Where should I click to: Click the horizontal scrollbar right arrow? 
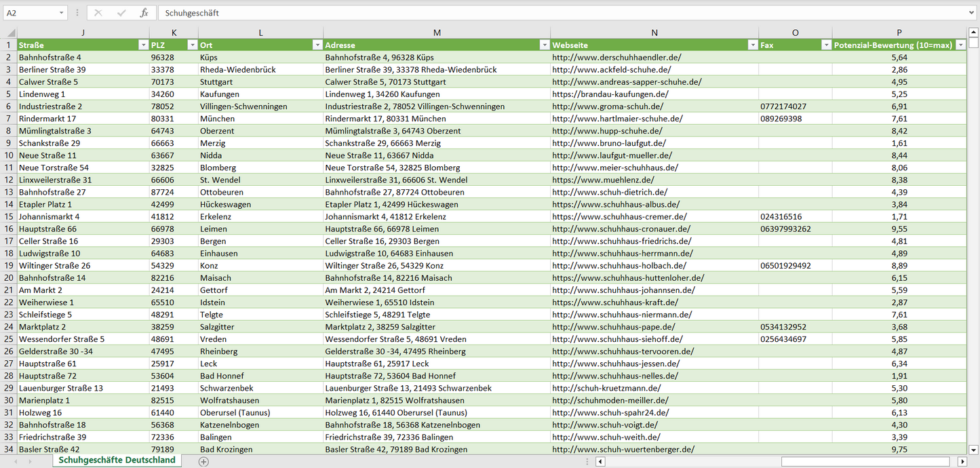[x=962, y=461]
